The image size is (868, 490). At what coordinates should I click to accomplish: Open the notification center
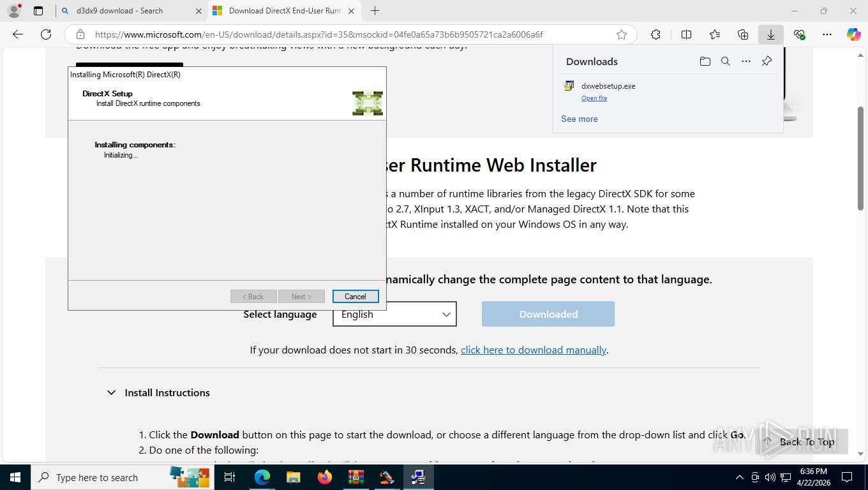(x=847, y=477)
